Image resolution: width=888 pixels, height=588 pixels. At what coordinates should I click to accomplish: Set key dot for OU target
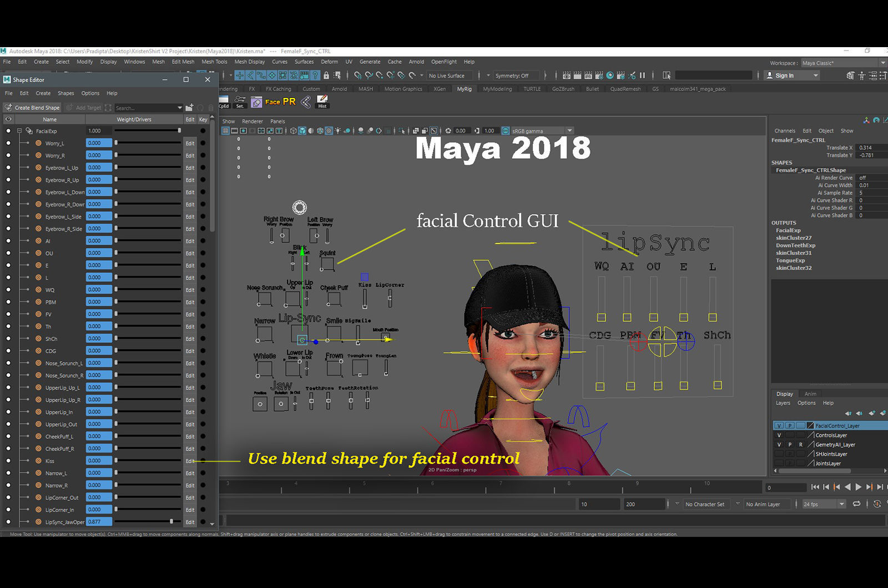coord(203,253)
